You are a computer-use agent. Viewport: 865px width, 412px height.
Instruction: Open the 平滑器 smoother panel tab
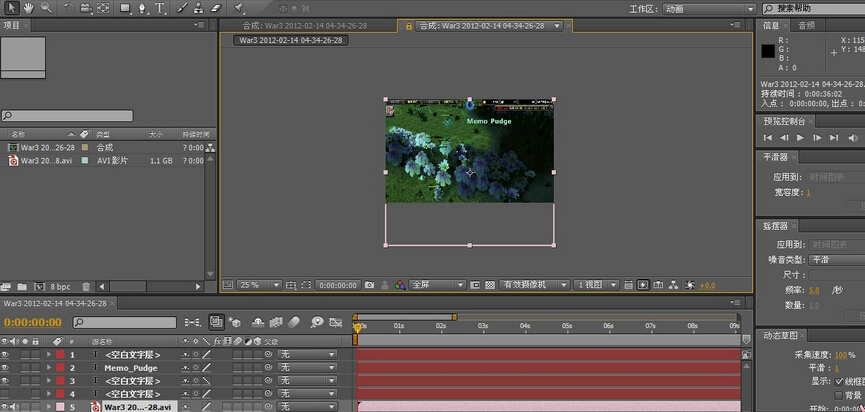[776, 157]
